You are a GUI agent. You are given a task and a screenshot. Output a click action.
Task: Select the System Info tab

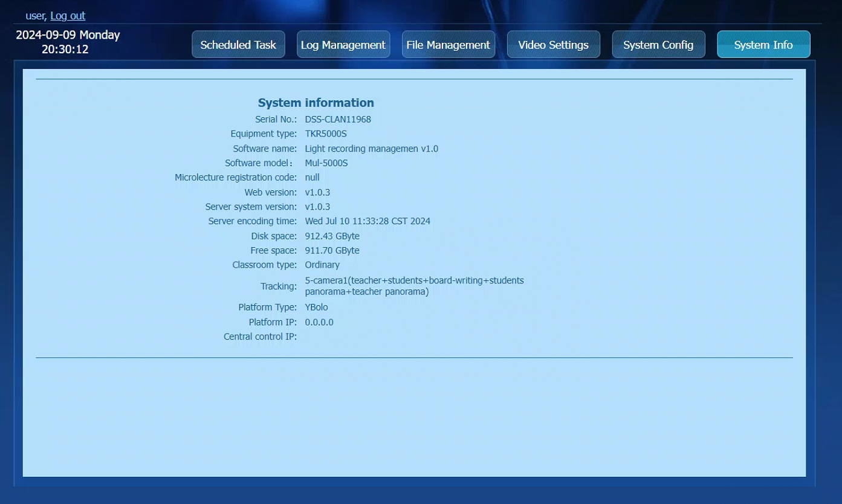pos(763,45)
